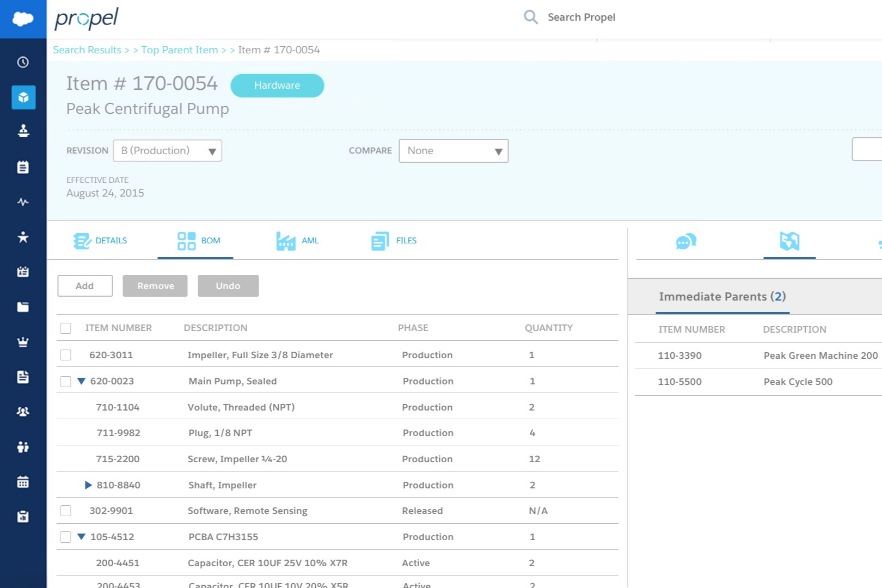882x588 pixels.
Task: Expand the Shaft, Impeller row 810-8840
Action: click(x=88, y=485)
